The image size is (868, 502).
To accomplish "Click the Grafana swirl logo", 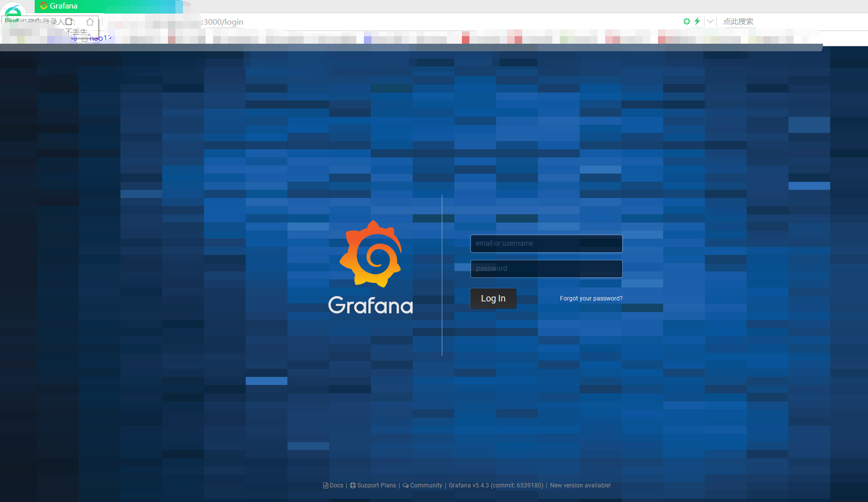I will (371, 254).
